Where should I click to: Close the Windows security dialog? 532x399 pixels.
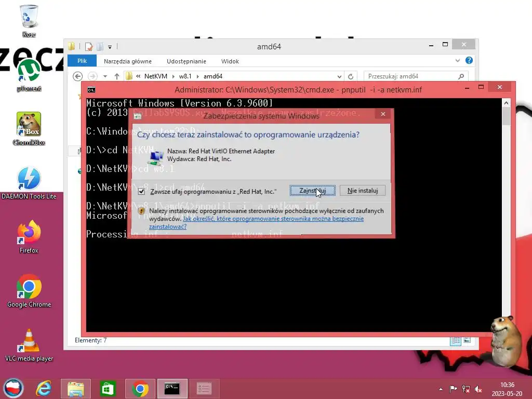point(383,114)
